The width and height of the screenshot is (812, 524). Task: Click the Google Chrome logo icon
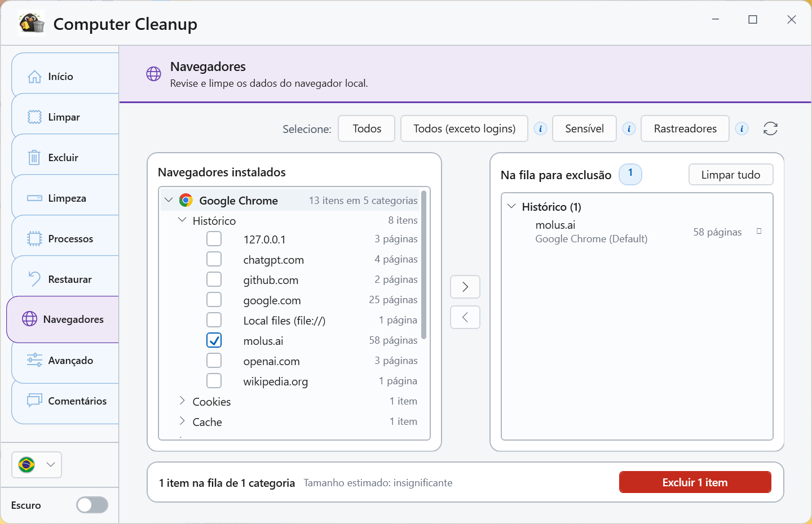[x=186, y=200]
